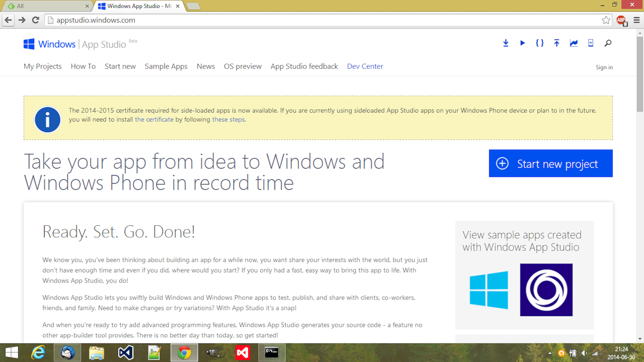Click the Start new project button
Image resolution: width=644 pixels, height=362 pixels.
click(x=551, y=163)
